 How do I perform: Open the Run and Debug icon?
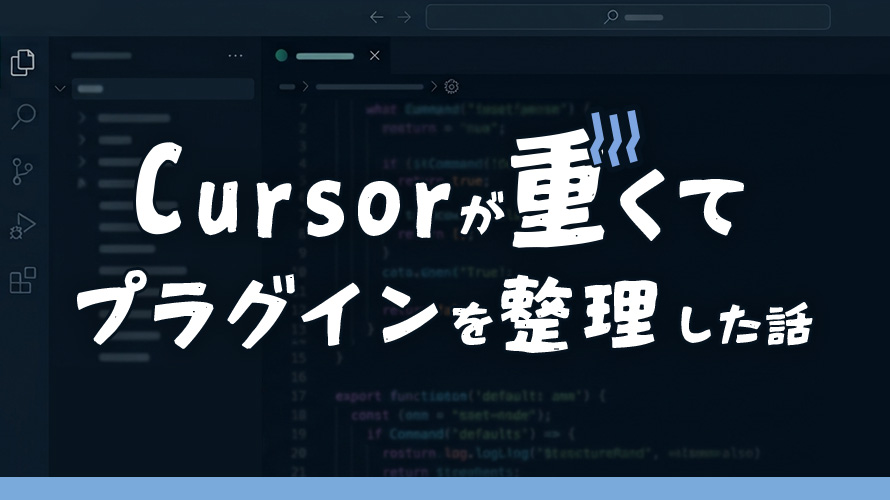[x=23, y=226]
